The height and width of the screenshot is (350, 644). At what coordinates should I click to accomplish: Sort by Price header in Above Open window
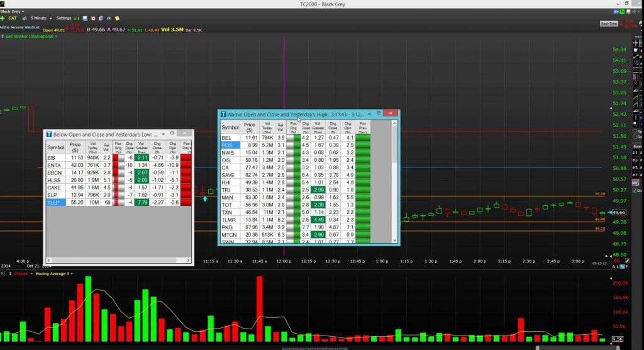click(249, 127)
